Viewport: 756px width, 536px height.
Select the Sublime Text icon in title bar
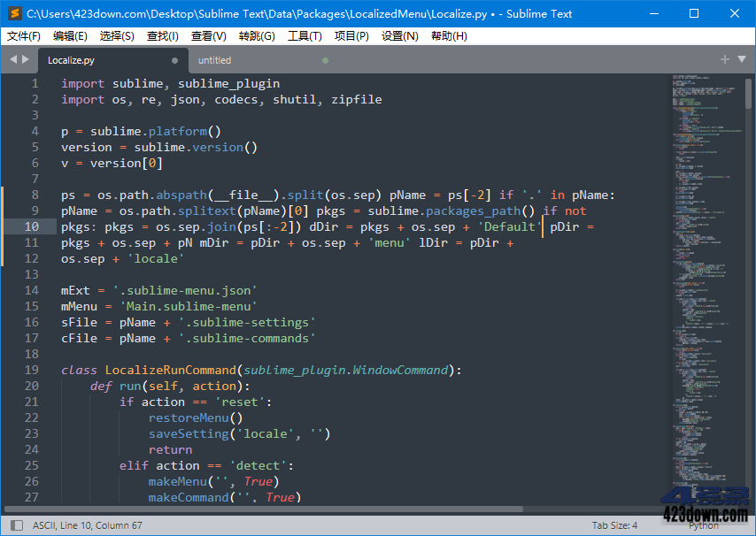[12, 13]
